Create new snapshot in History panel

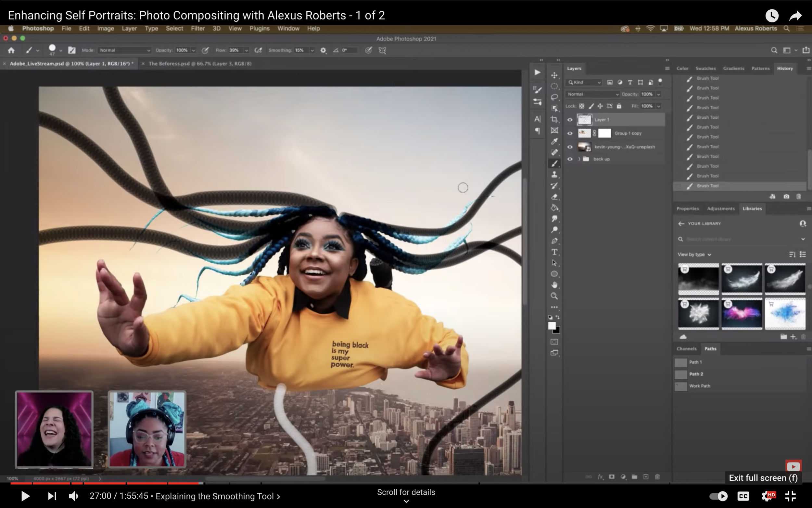[x=786, y=197]
